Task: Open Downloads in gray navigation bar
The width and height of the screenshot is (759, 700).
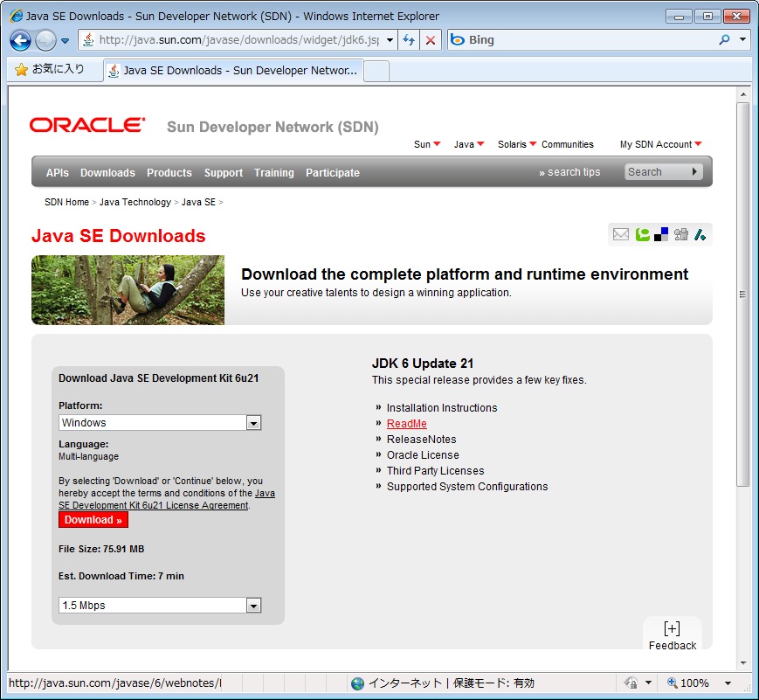Action: pyautogui.click(x=107, y=173)
